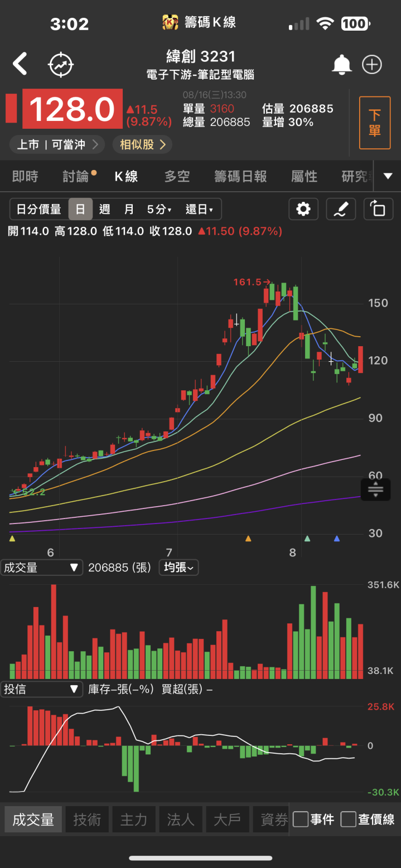Switch to the 討論 tab
Image resolution: width=401 pixels, height=868 pixels.
76,177
